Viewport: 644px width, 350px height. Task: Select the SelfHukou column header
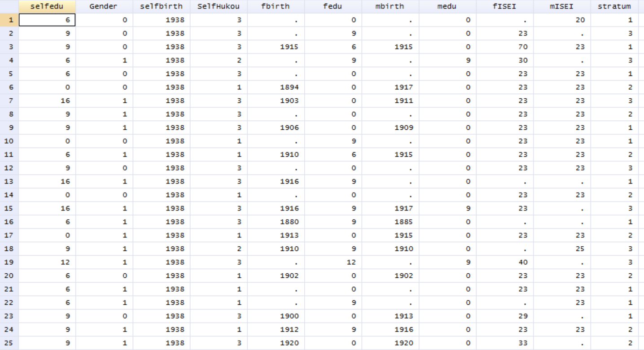coord(219,6)
